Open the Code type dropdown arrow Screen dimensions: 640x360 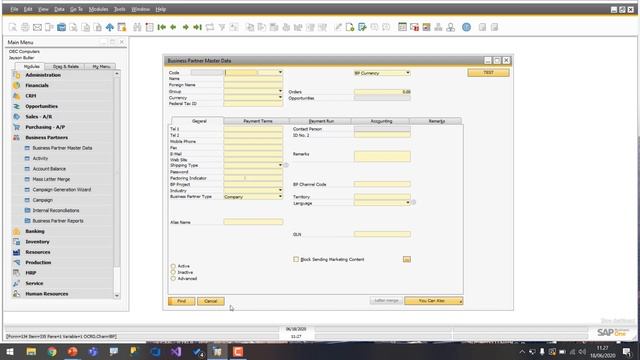[x=280, y=72]
